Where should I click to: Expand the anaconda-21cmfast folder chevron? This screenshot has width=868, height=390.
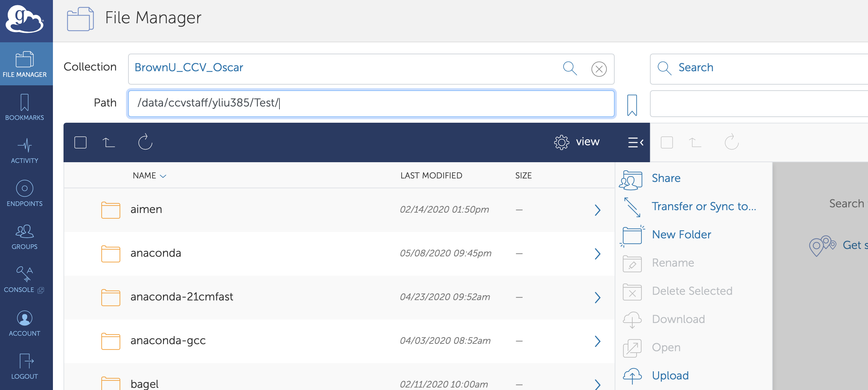pos(597,298)
